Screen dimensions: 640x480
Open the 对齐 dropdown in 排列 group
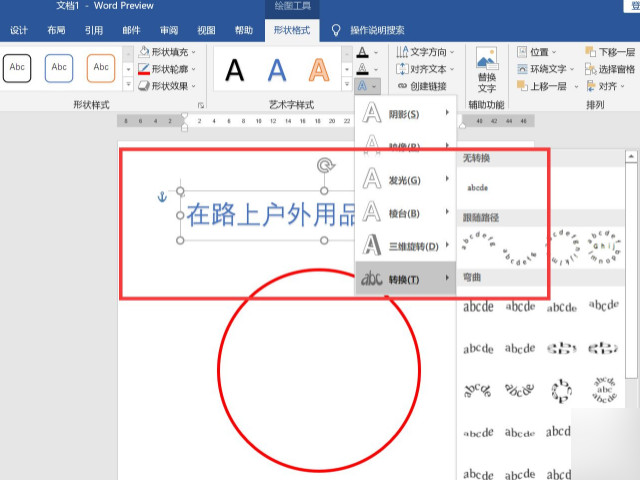coord(606,86)
